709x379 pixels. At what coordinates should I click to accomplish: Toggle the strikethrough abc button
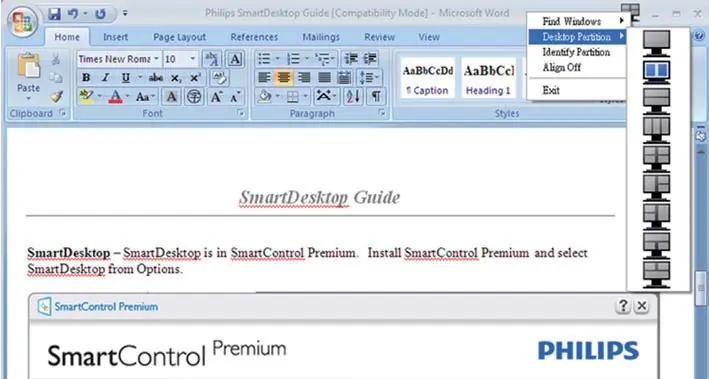[155, 78]
